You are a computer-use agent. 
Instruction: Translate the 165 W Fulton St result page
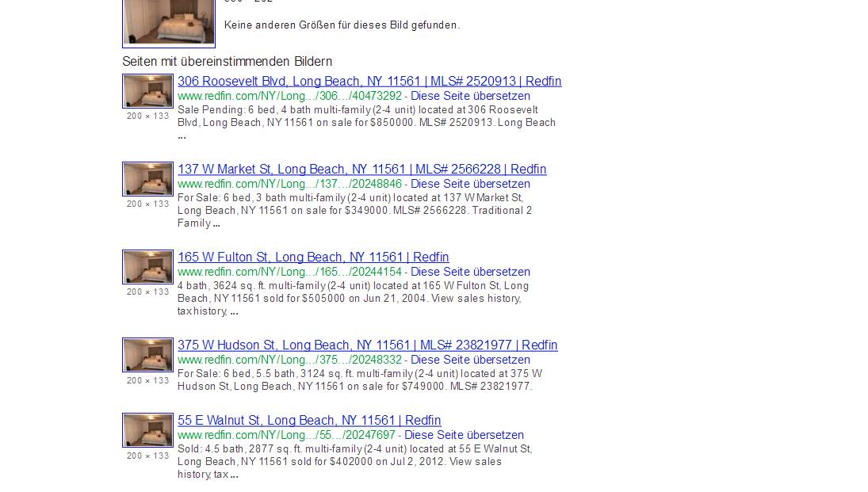[470, 273]
